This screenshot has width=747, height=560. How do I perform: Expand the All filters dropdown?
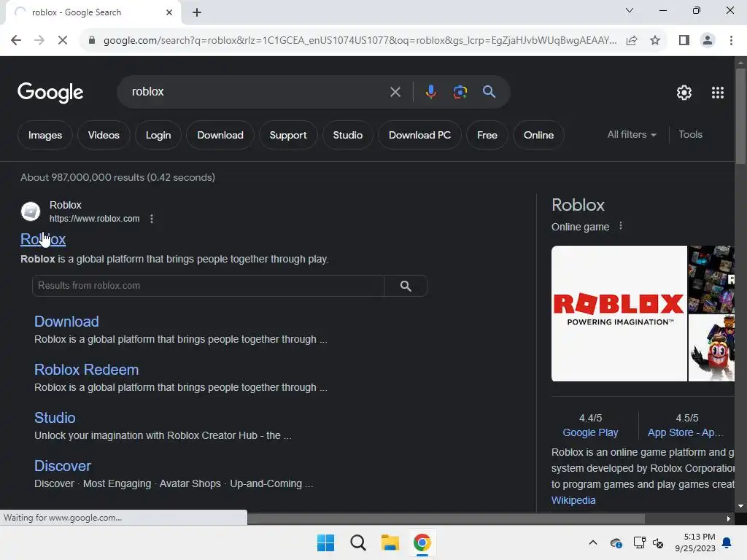click(x=632, y=135)
